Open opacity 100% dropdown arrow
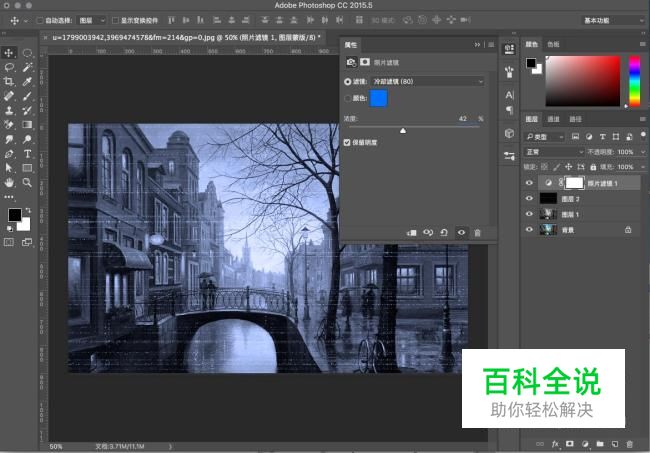Image resolution: width=650 pixels, height=453 pixels. (x=643, y=152)
